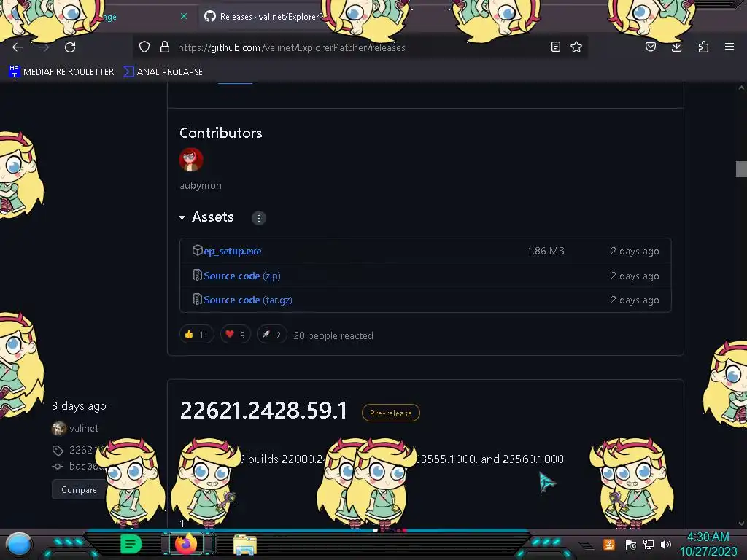This screenshot has height=560, width=747.
Task: Toggle the rocket reaction
Action: 271,335
